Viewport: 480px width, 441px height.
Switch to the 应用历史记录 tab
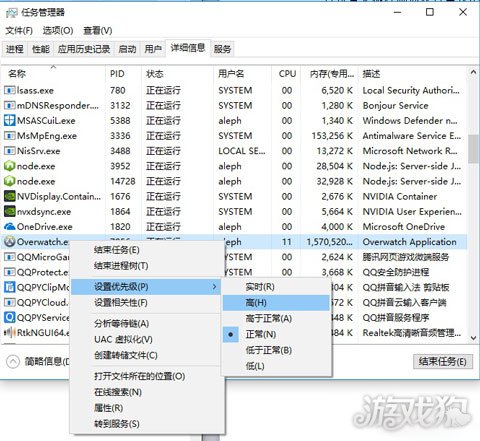[x=84, y=49]
